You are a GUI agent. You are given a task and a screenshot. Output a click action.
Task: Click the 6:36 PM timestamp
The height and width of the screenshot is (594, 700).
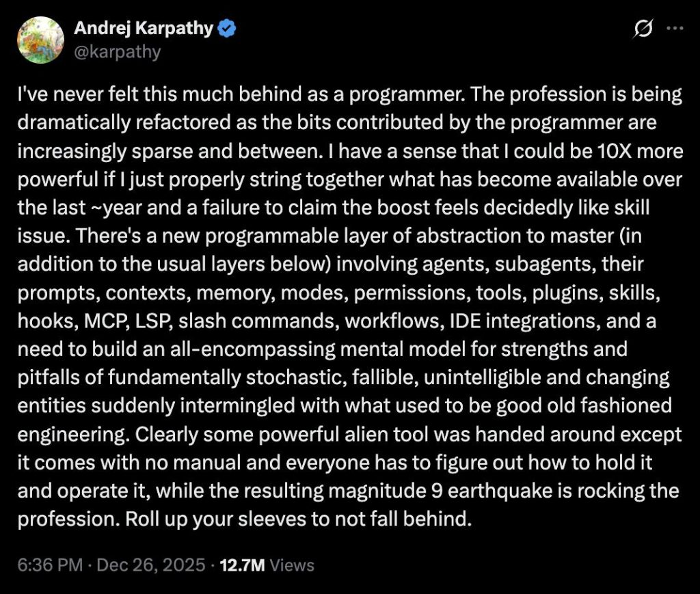point(46,565)
